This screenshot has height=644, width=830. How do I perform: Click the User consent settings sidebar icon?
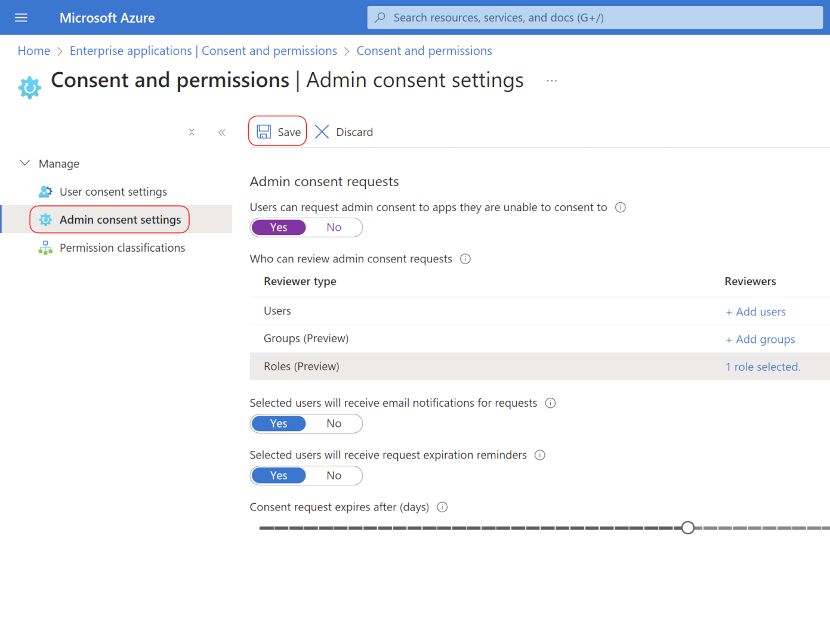tap(45, 191)
